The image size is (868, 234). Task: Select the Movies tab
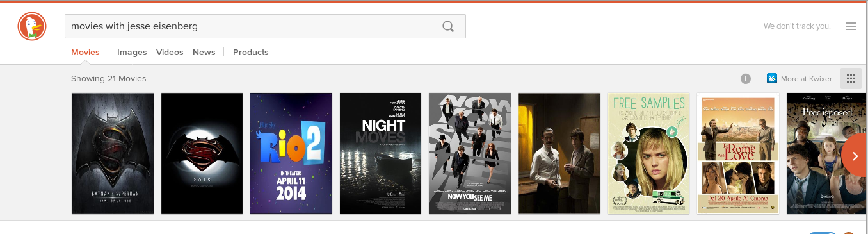tap(85, 53)
